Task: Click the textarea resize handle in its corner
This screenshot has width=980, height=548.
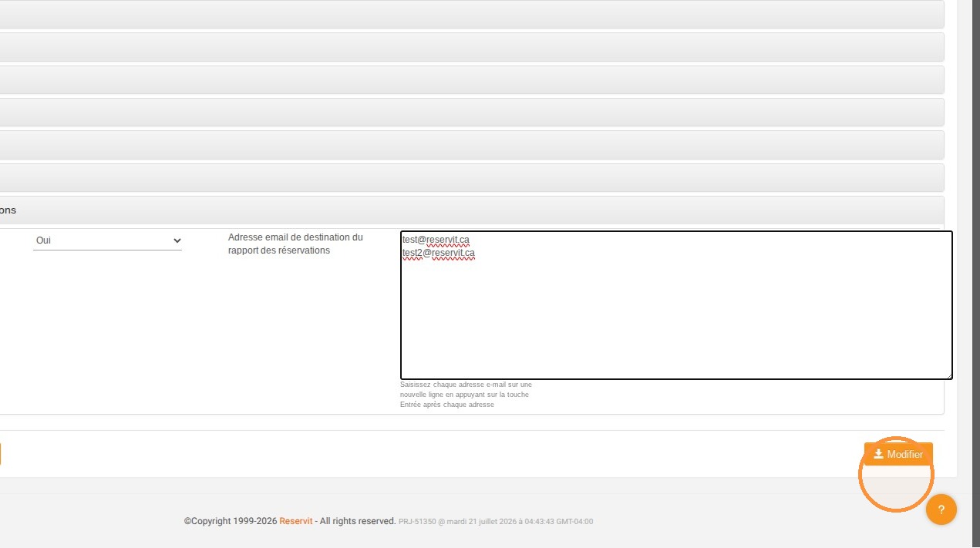Action: pos(948,375)
